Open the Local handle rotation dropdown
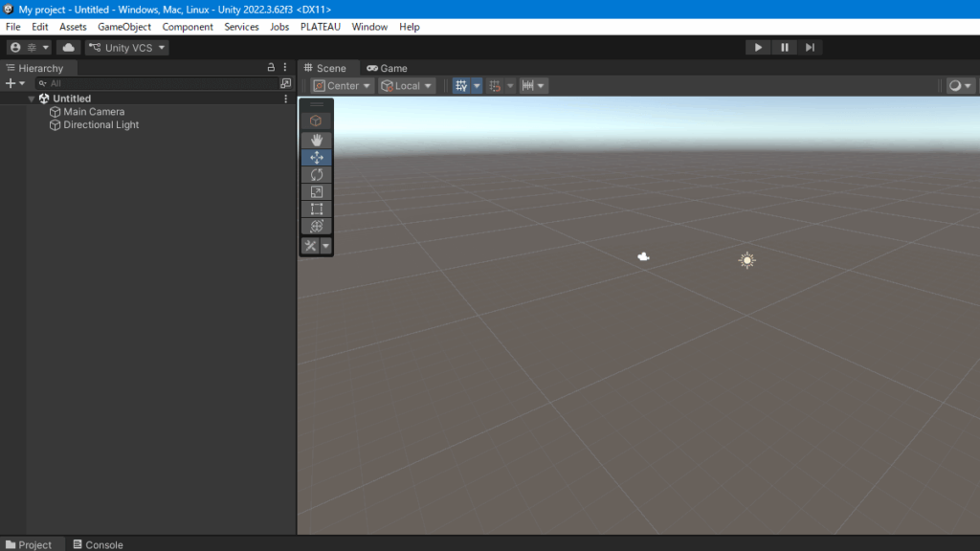Viewport: 980px width, 551px height. (x=407, y=86)
